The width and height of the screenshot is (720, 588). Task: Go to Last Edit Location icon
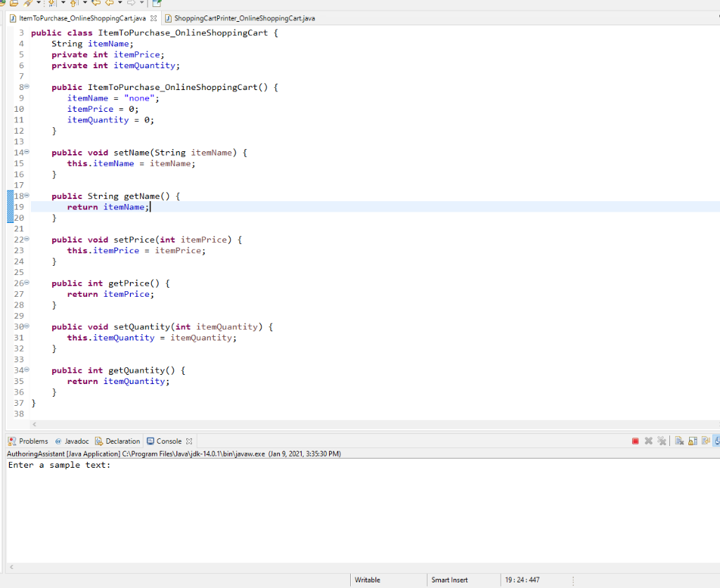click(96, 3)
